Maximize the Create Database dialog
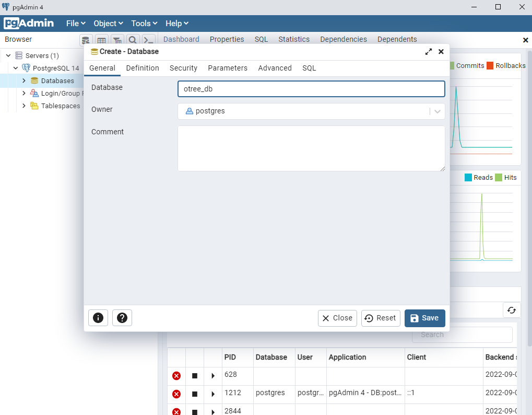 (429, 52)
